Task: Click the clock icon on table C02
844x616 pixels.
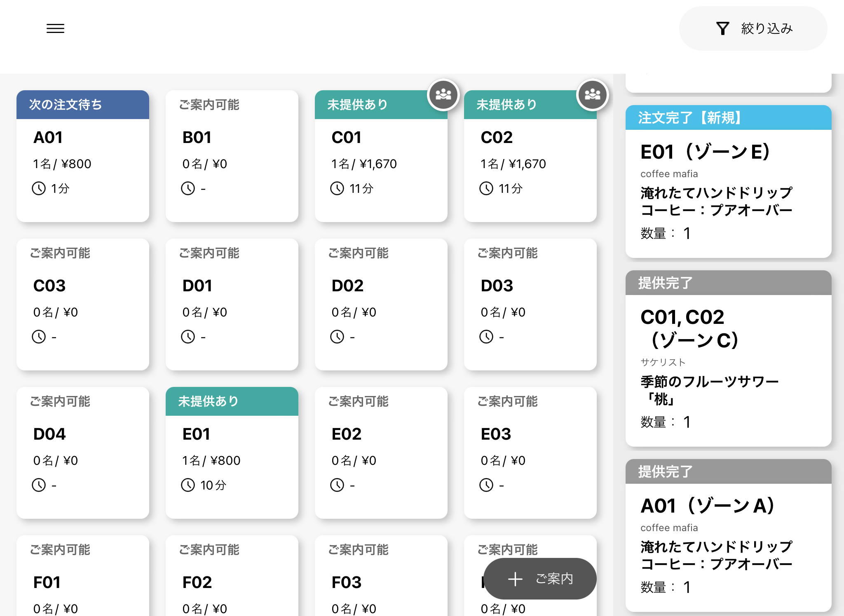Action: [x=486, y=188]
